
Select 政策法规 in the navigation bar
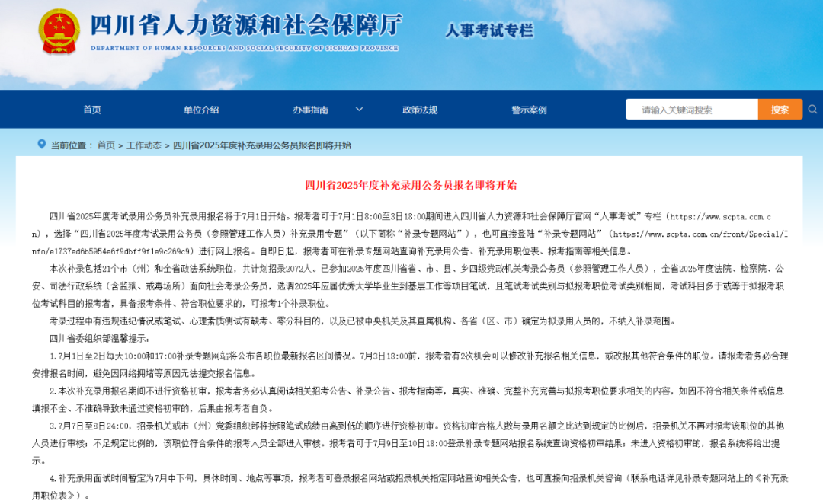click(x=420, y=110)
